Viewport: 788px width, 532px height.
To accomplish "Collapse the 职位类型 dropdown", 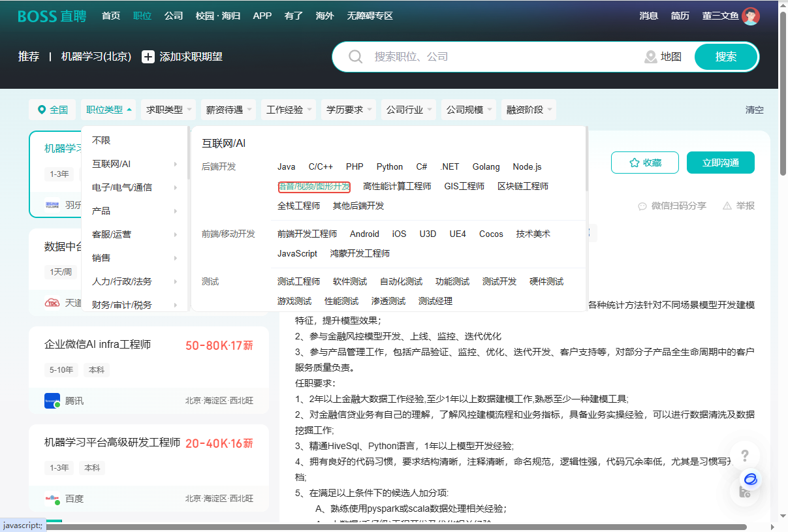I will 109,110.
